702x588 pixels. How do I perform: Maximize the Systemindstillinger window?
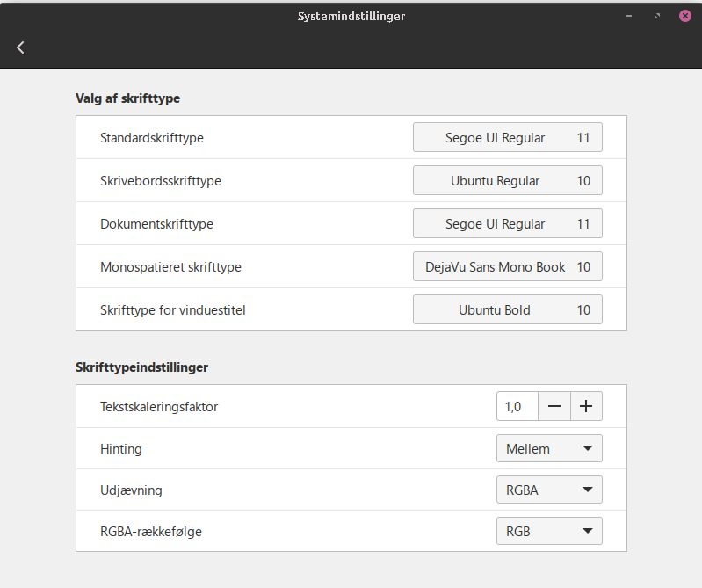click(x=656, y=16)
